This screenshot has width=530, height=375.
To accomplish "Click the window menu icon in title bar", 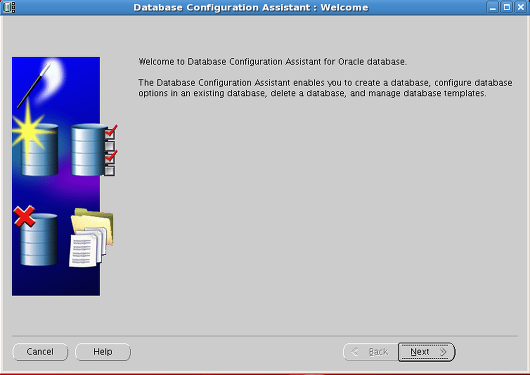I will tap(9, 7).
